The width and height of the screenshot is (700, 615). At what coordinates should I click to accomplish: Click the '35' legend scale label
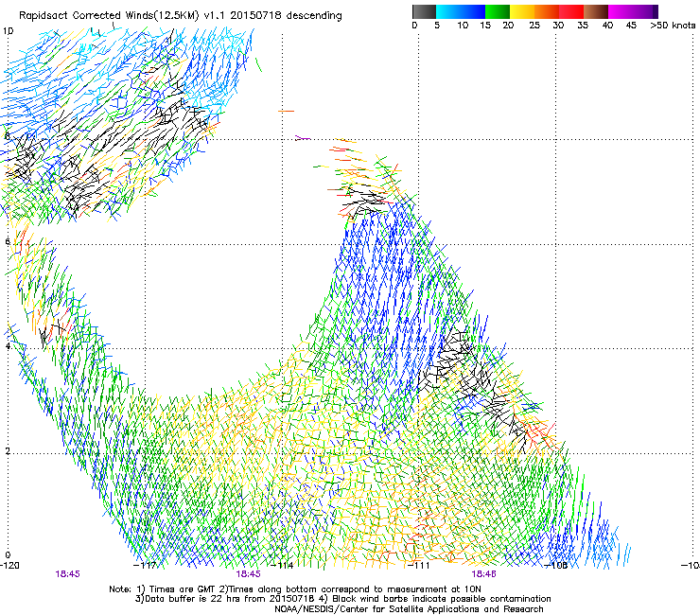click(583, 26)
